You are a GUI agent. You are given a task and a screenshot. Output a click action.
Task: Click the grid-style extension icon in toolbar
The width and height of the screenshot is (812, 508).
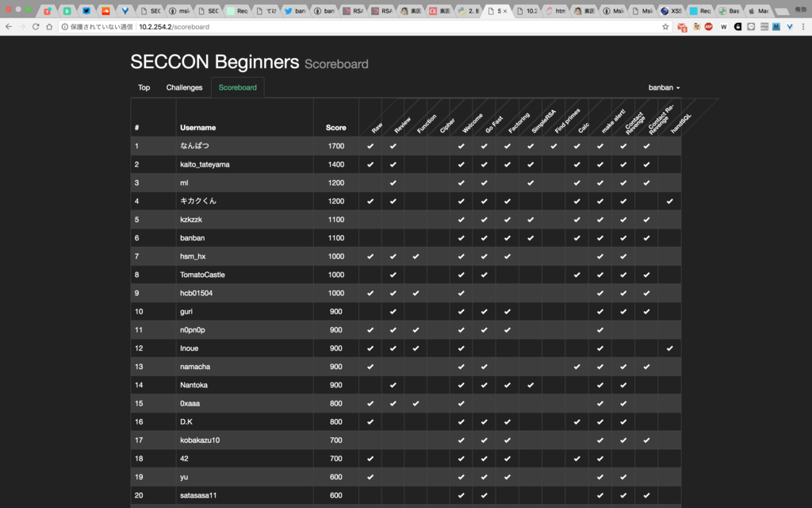coord(764,26)
